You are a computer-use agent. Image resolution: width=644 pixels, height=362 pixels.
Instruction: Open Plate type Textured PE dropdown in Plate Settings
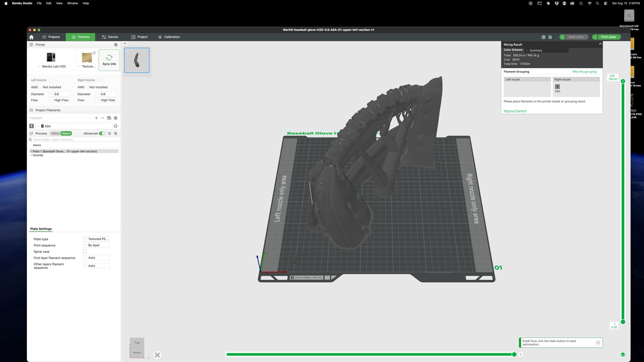pos(96,239)
